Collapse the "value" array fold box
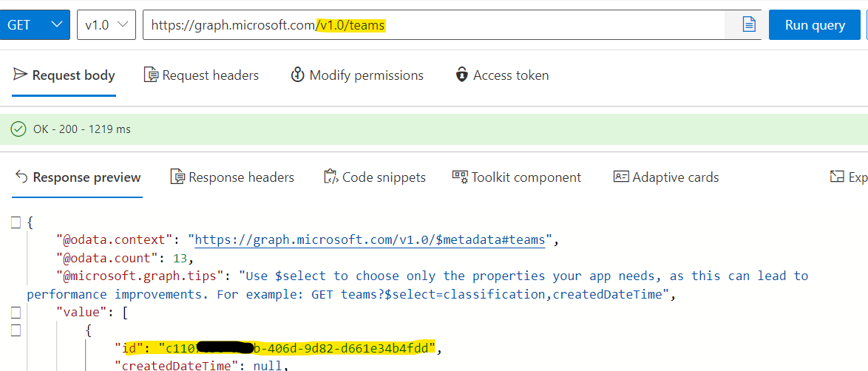The width and height of the screenshot is (868, 371). tap(16, 313)
